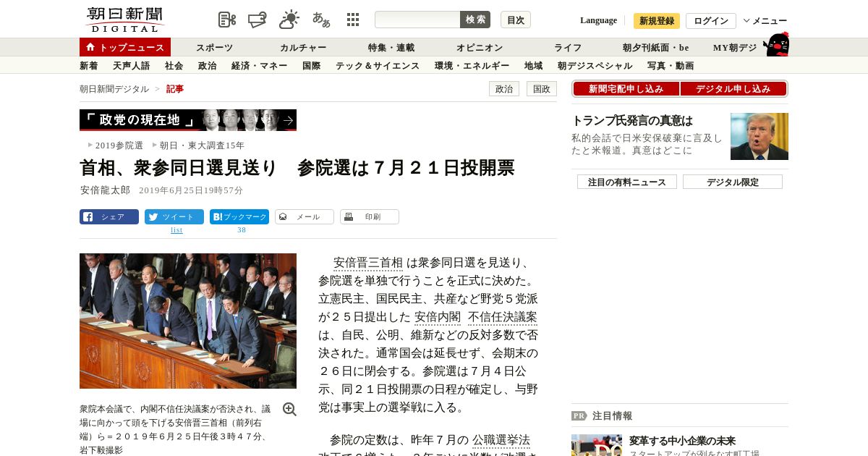868x456 pixels.
Task: Print the article with 印刷 button
Action: click(370, 216)
